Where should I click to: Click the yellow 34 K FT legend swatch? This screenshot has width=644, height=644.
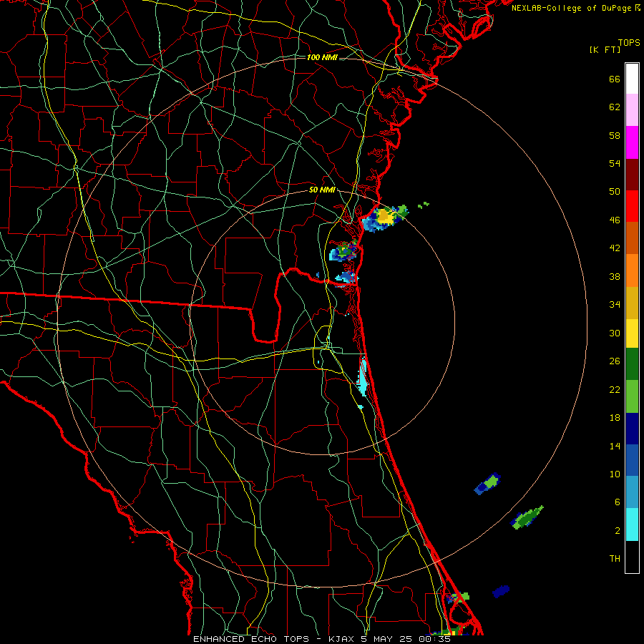(632, 333)
